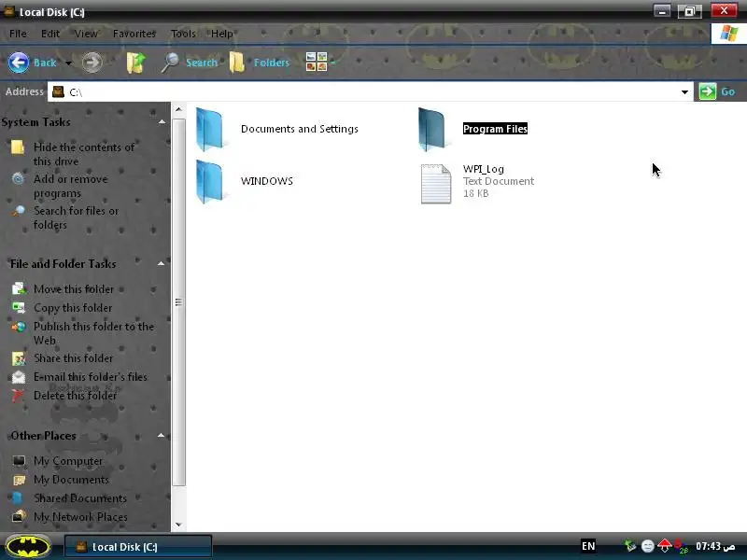Open My Documents from Other Places
Viewport: 747px width, 560px height.
(x=72, y=480)
